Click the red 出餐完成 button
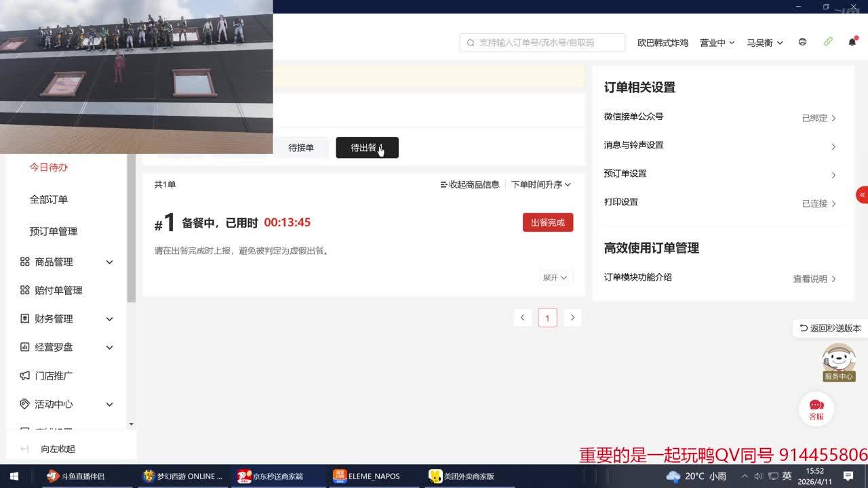 tap(547, 222)
